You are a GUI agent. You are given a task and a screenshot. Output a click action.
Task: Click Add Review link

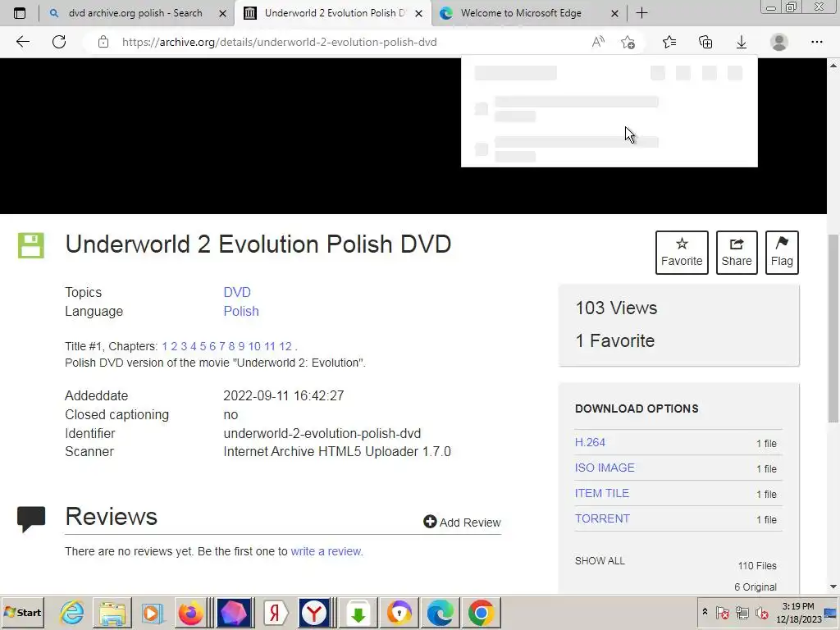(462, 522)
